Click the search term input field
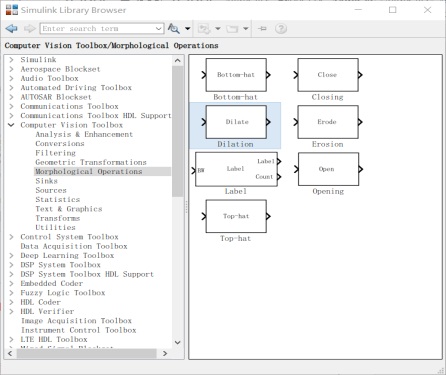 (x=98, y=29)
